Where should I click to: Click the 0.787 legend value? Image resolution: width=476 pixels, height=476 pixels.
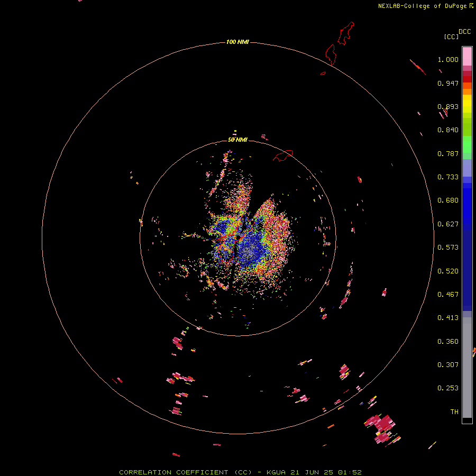tap(448, 153)
